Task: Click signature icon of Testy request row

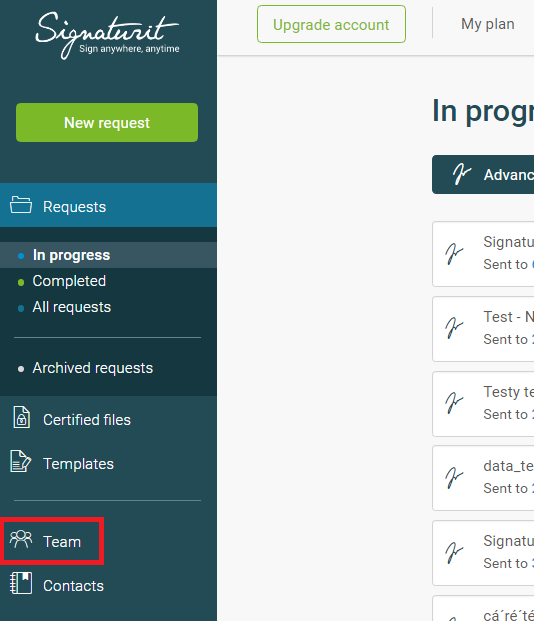Action: pyautogui.click(x=454, y=403)
